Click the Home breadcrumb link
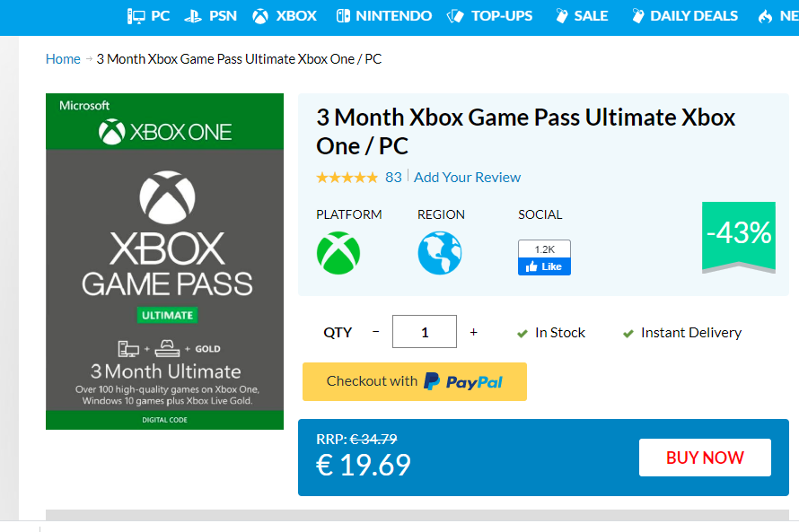The height and width of the screenshot is (532, 799). [x=63, y=59]
